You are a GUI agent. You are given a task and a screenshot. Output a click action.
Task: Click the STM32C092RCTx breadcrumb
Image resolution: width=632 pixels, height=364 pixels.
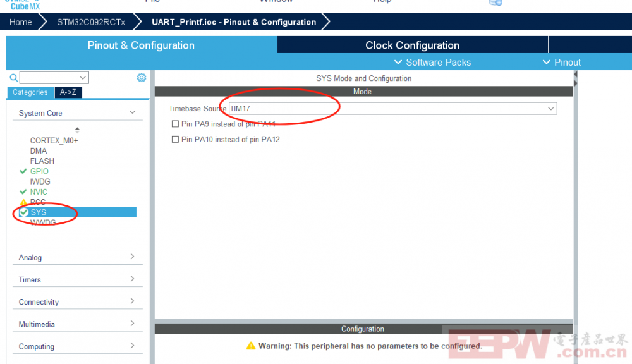(x=91, y=22)
